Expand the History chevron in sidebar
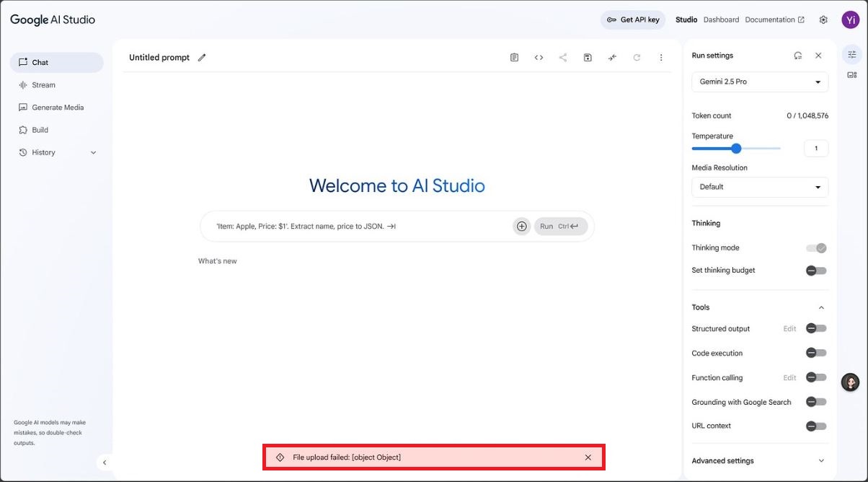The width and height of the screenshot is (868, 482). [x=94, y=153]
